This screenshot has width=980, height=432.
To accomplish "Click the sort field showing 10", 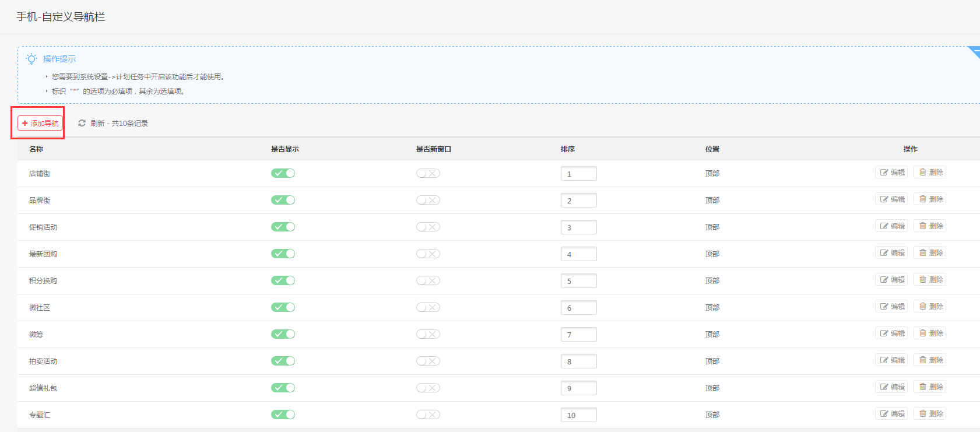I will [578, 415].
